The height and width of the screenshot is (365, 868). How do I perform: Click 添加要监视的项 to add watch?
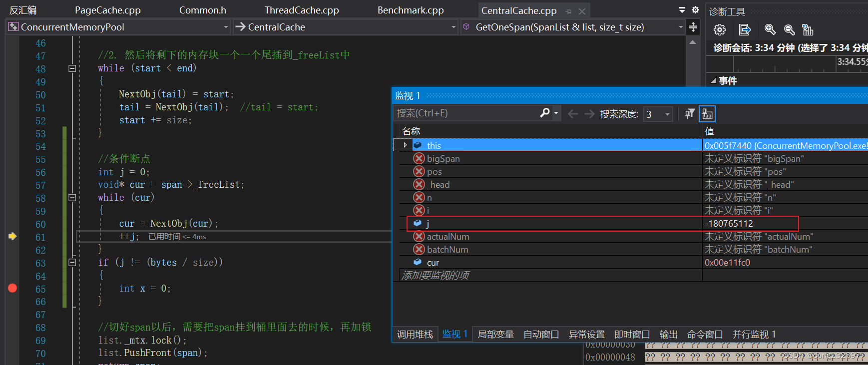[x=435, y=275]
